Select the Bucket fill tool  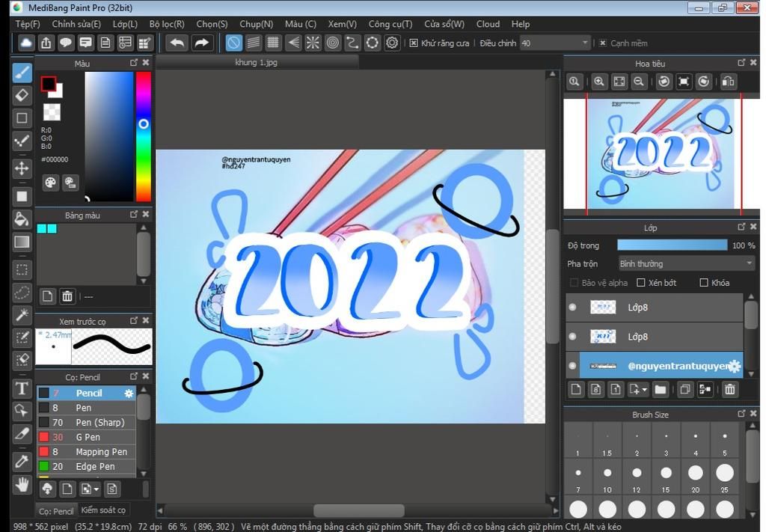tap(22, 219)
